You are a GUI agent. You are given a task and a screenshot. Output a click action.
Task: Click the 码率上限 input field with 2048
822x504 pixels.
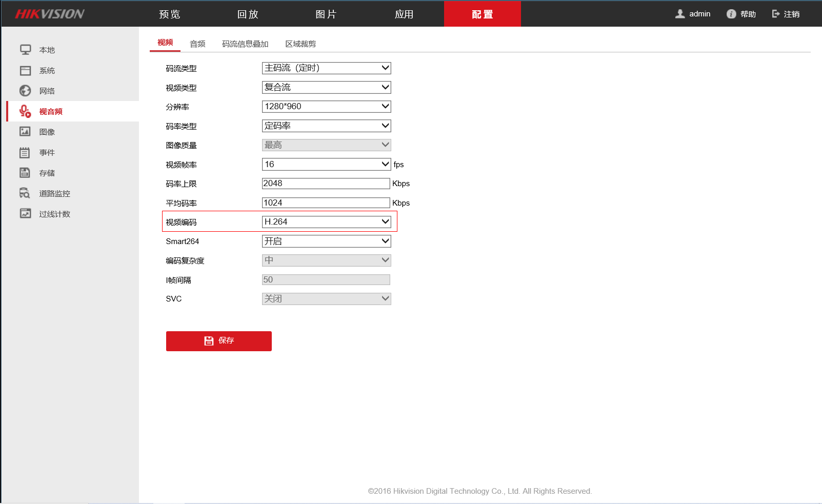(326, 184)
